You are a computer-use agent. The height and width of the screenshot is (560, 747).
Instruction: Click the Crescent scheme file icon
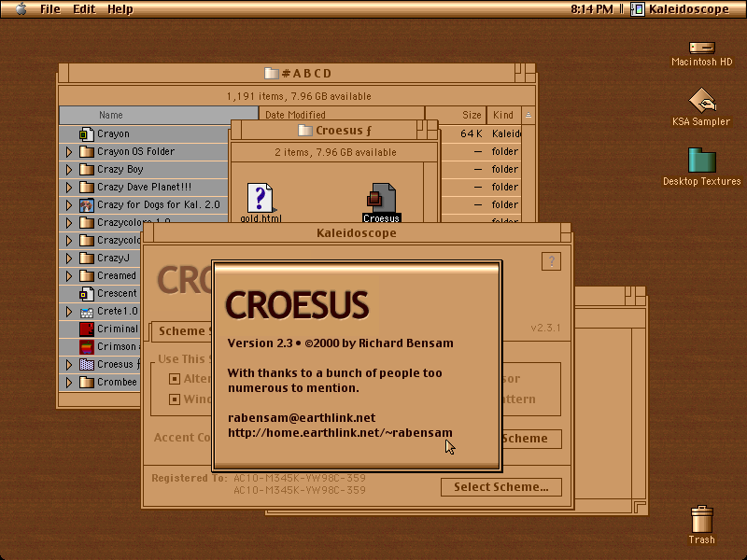coord(86,293)
